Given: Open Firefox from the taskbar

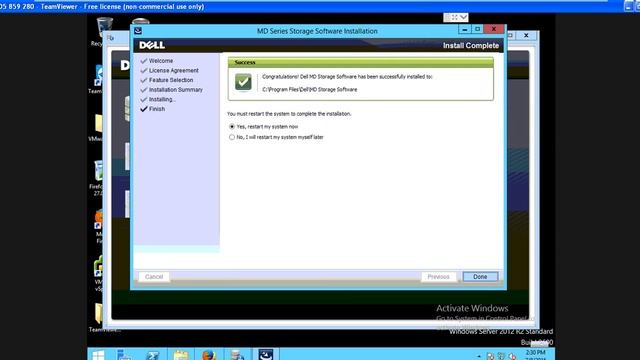Looking at the screenshot, I should [x=209, y=355].
